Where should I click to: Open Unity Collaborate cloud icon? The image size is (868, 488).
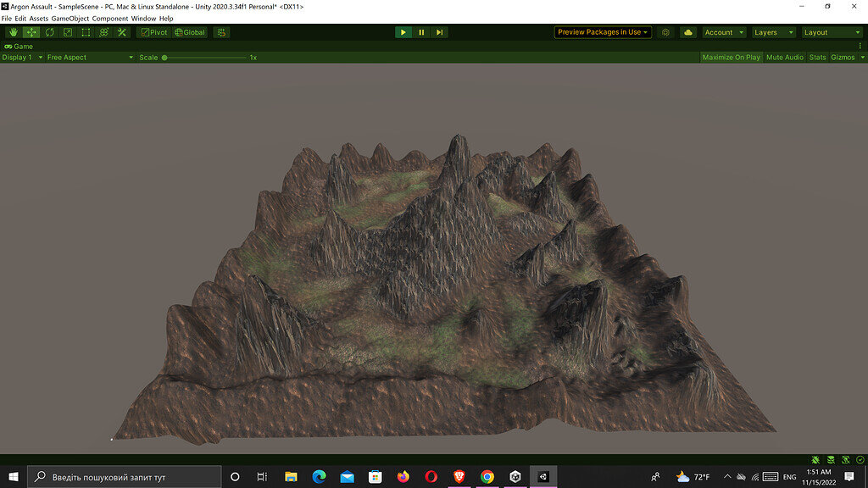coord(687,32)
